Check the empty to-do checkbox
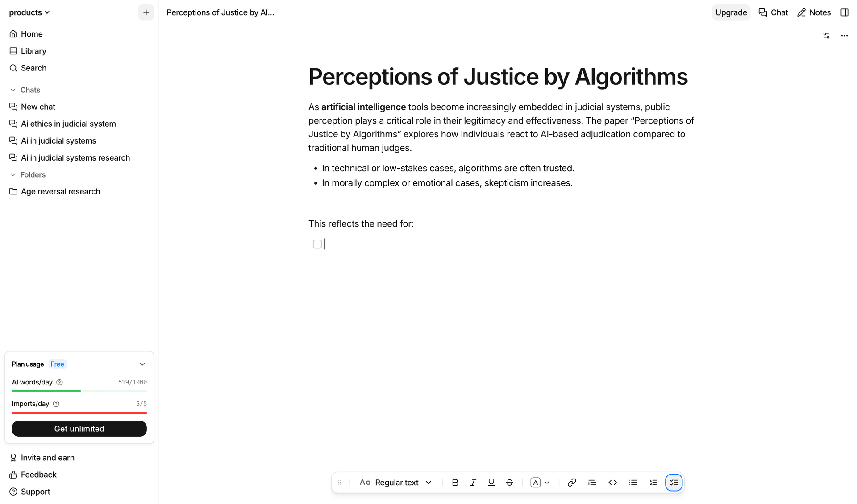This screenshot has height=504, width=857. (317, 244)
